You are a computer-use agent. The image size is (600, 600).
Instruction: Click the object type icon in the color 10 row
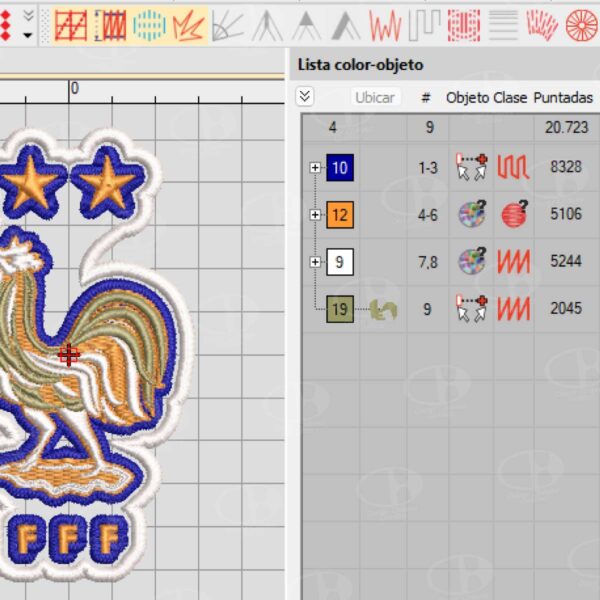pyautogui.click(x=471, y=167)
